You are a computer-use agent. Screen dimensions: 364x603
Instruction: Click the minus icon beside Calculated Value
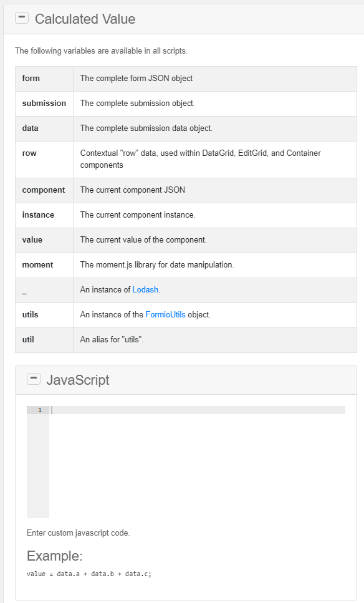tap(22, 18)
